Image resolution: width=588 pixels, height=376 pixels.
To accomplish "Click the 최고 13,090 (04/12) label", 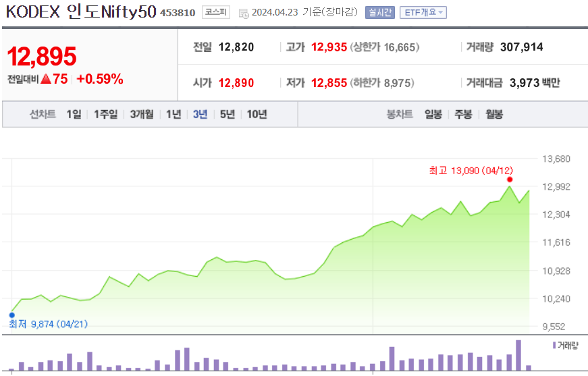I will pyautogui.click(x=471, y=171).
